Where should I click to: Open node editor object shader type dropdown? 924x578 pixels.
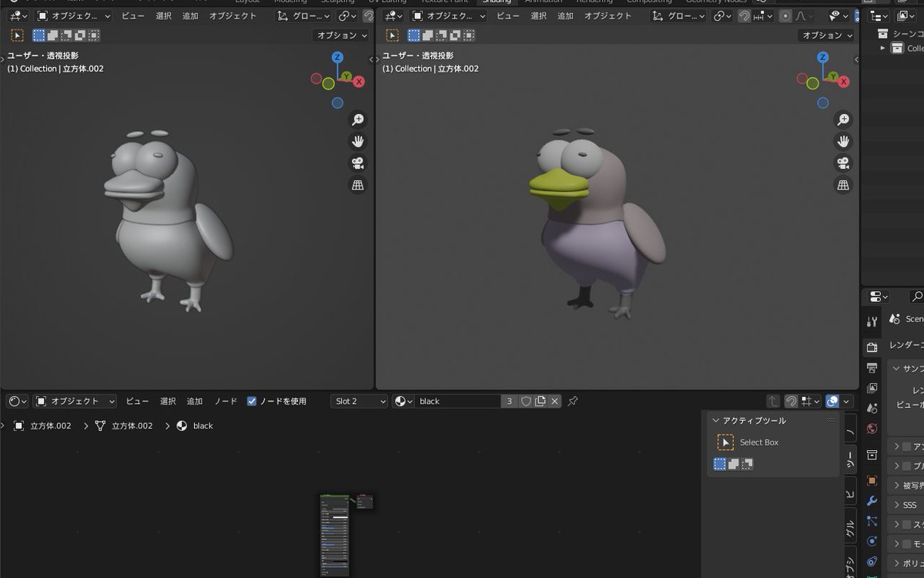[75, 402]
